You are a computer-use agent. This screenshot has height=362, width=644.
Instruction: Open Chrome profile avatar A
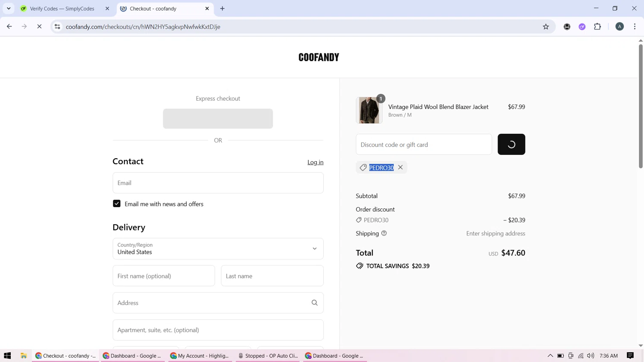(620, 27)
